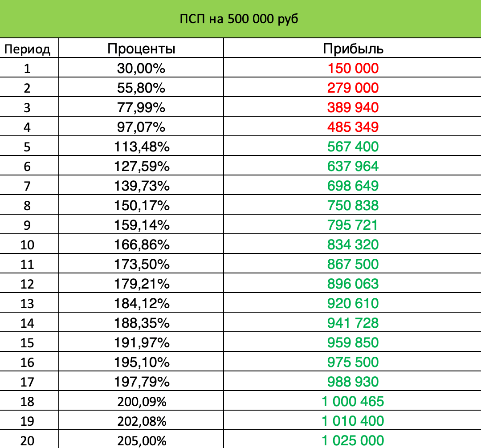The height and width of the screenshot is (448, 481).
Task: Click period number 9 cell
Action: coord(27,225)
